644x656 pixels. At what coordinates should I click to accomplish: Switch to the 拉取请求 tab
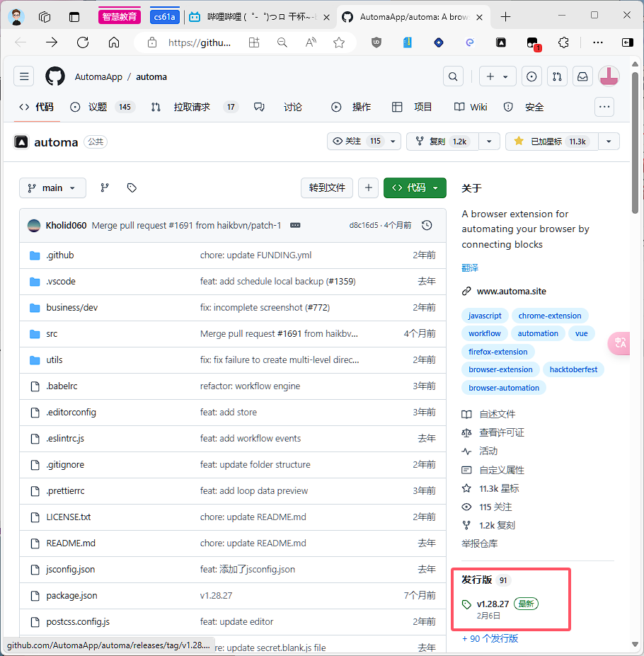[195, 107]
